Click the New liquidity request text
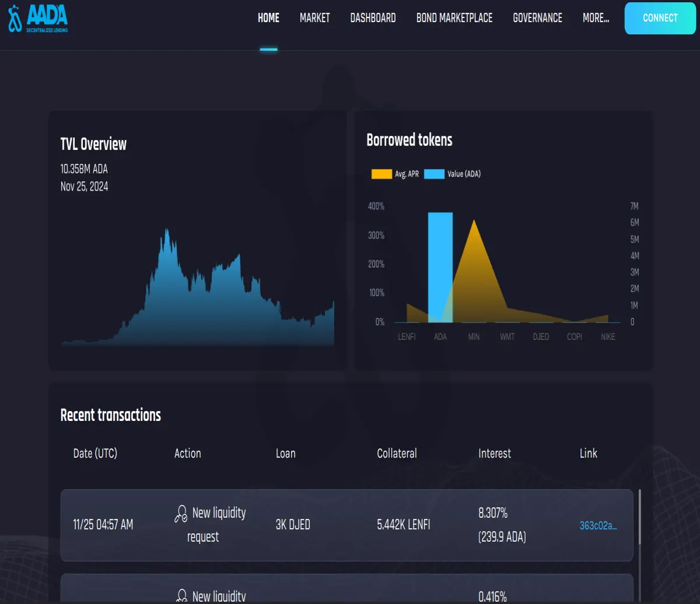700x604 pixels. point(217,525)
